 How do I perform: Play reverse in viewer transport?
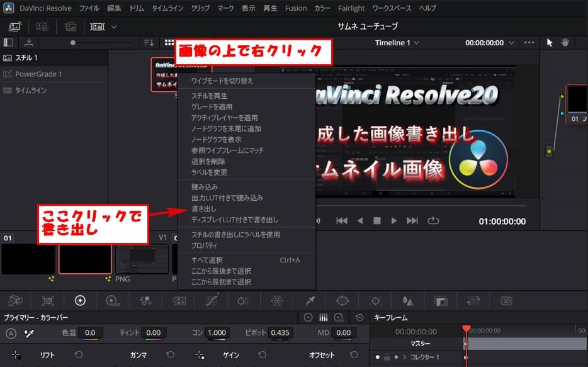(360, 221)
